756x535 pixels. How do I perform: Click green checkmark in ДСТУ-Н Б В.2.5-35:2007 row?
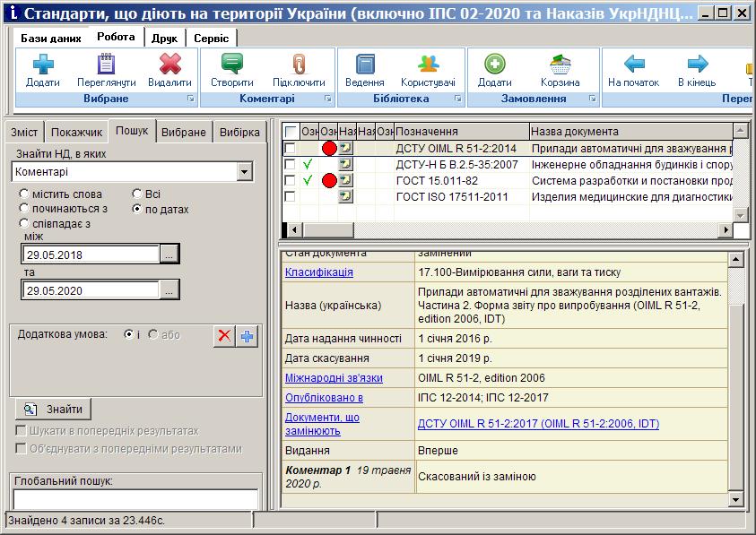click(x=307, y=165)
